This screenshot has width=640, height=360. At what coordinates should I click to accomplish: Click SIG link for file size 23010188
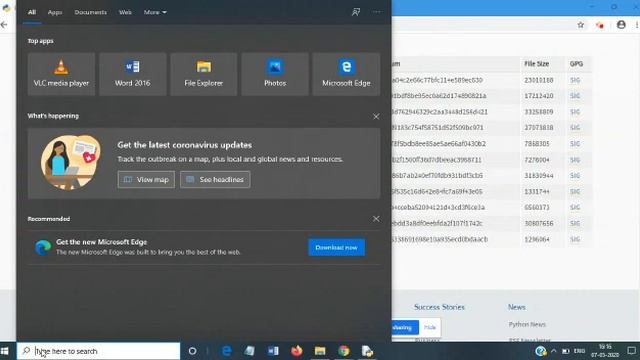coord(575,80)
